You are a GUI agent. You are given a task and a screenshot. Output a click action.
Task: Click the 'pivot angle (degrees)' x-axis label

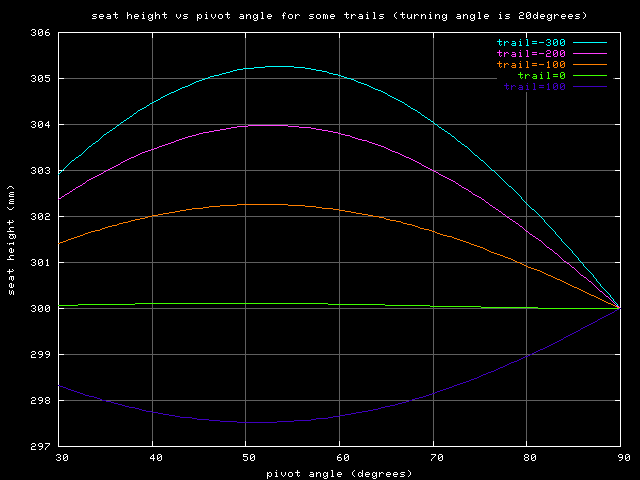(x=339, y=473)
